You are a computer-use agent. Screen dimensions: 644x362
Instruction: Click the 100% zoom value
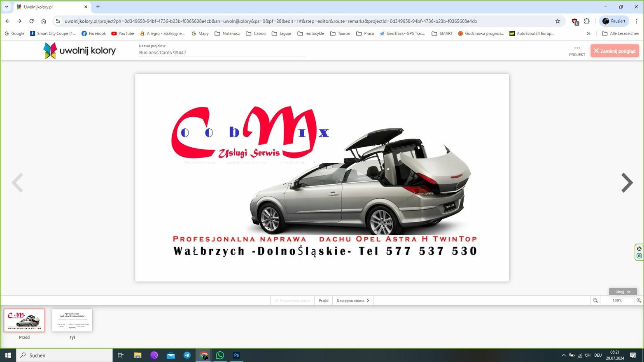pyautogui.click(x=617, y=301)
